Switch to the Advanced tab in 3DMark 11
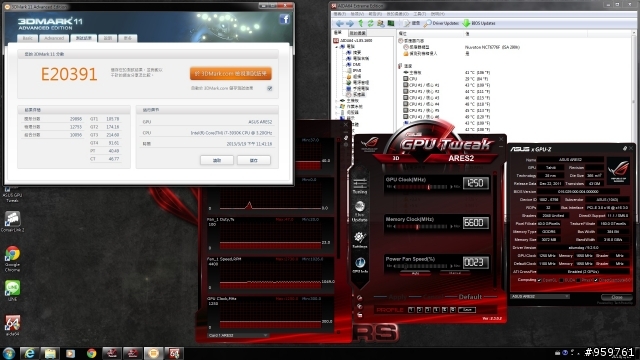Screen dimensions: 640x360 click(x=54, y=38)
